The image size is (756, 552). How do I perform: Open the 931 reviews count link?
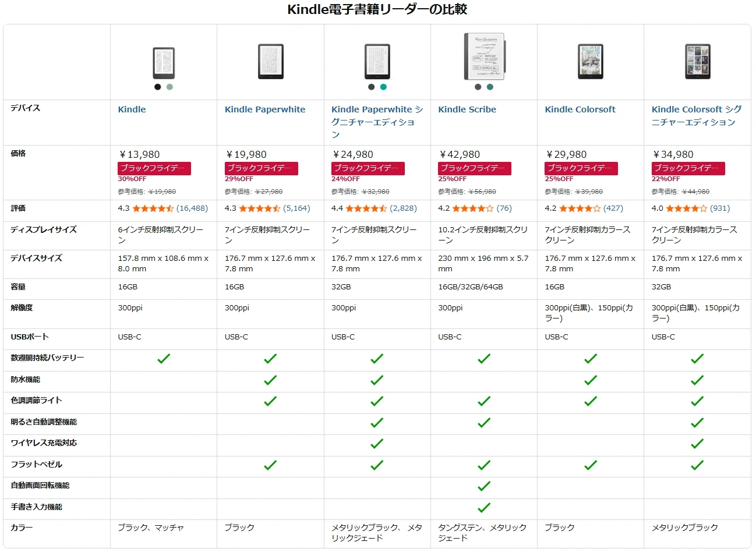point(720,208)
